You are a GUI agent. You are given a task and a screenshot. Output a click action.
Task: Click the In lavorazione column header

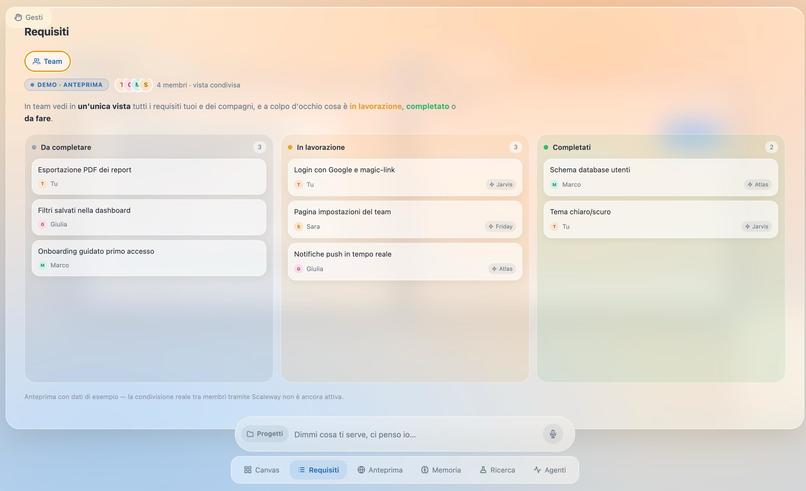pyautogui.click(x=321, y=148)
